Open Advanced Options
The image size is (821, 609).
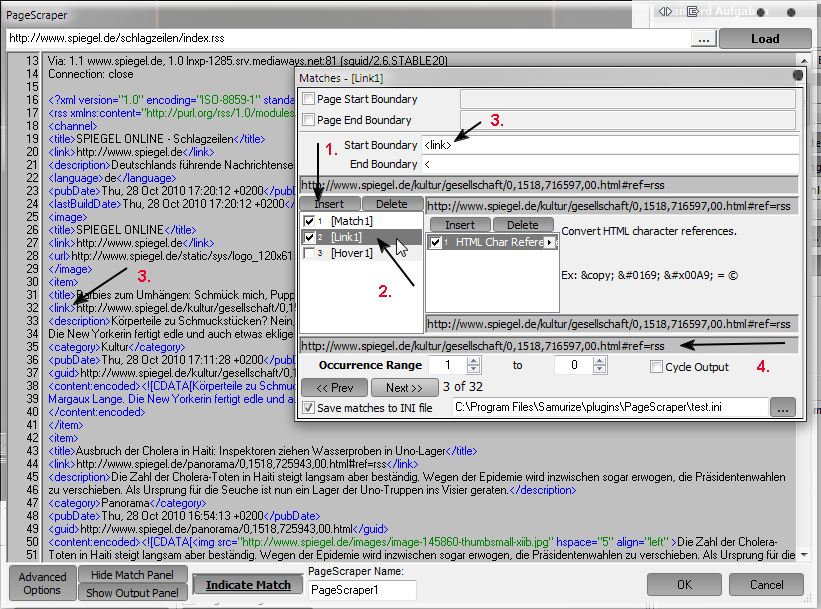coord(42,583)
